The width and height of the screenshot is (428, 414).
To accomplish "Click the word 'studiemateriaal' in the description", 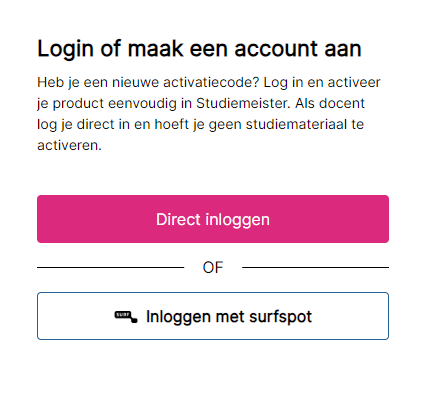I will point(296,124).
